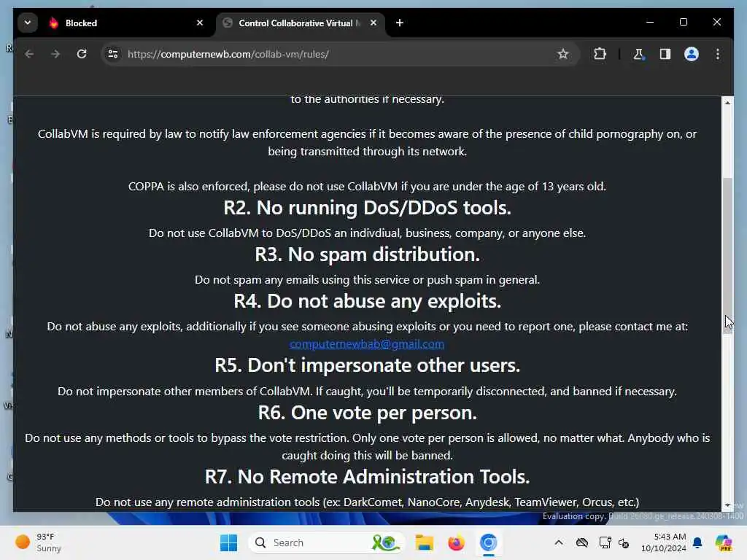Screen dimensions: 747x560
Task: Click the vertical scrollbar thumb
Action: click(x=727, y=255)
